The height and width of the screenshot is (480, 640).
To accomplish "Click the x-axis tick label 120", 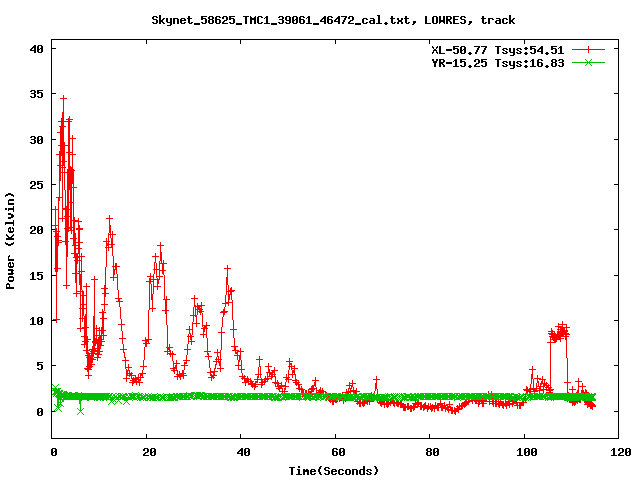I will click(621, 452).
